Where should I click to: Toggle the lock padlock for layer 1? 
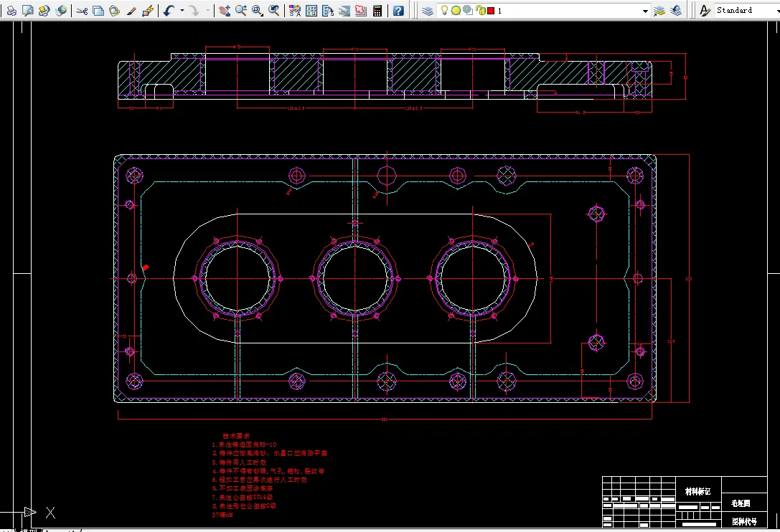click(479, 11)
